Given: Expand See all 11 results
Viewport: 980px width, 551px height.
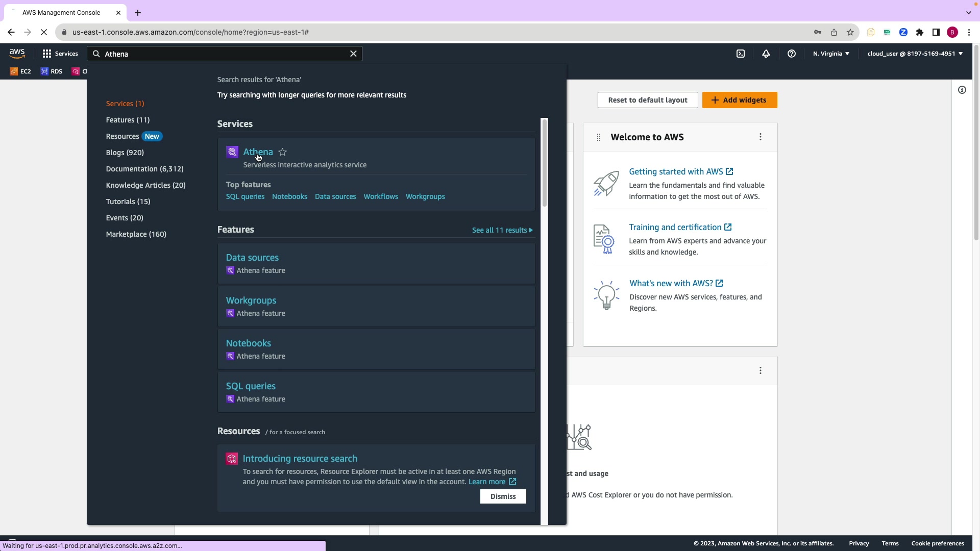Looking at the screenshot, I should coord(502,230).
